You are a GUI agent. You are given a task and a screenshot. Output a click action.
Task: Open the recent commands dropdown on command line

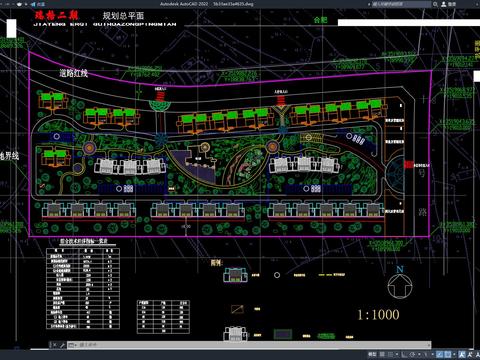click(72, 345)
